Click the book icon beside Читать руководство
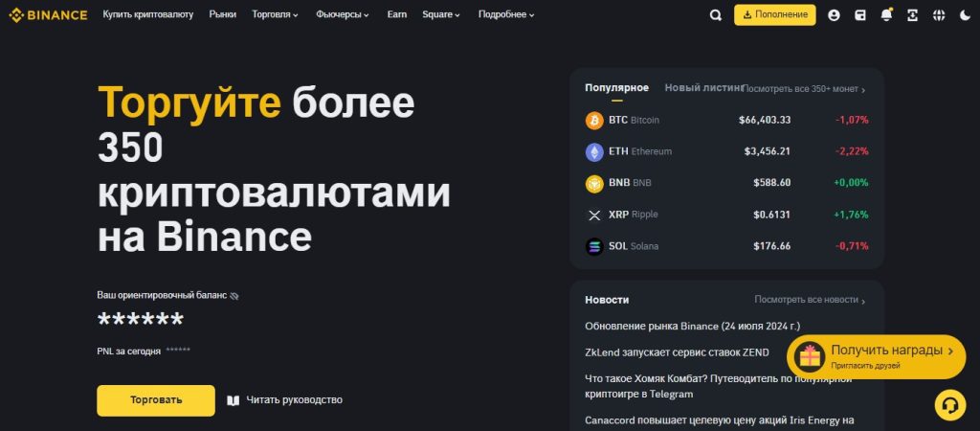 [234, 400]
